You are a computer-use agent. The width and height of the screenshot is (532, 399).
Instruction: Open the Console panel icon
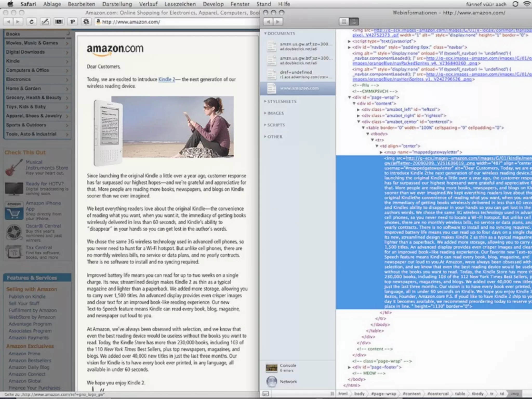(x=272, y=368)
